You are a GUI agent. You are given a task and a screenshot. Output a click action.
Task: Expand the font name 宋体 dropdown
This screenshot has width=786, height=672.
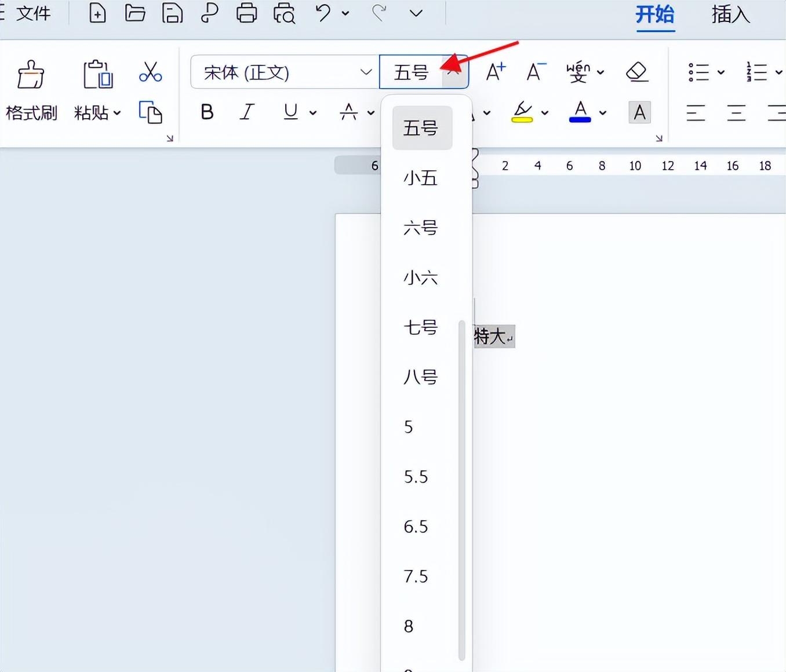pyautogui.click(x=366, y=72)
